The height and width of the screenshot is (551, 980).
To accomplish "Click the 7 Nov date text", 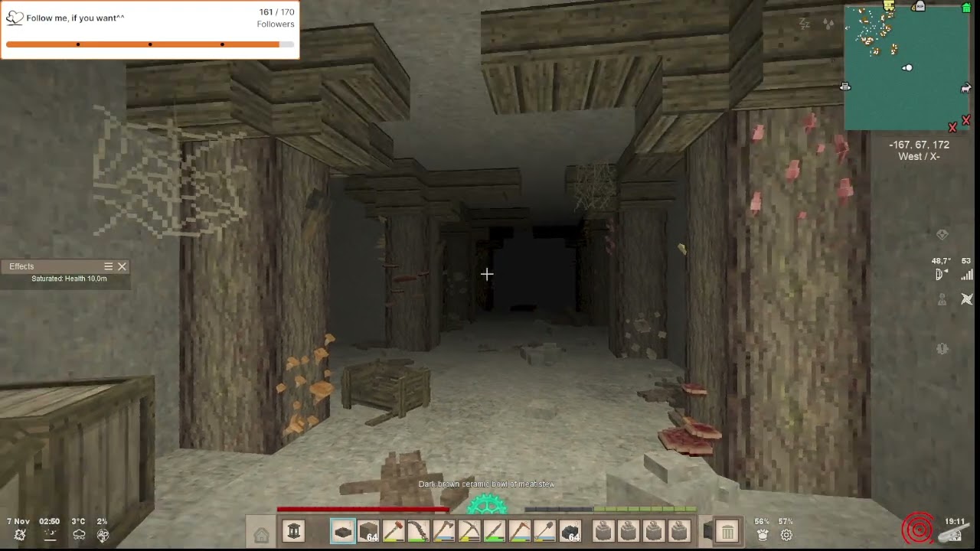I will pos(18,521).
